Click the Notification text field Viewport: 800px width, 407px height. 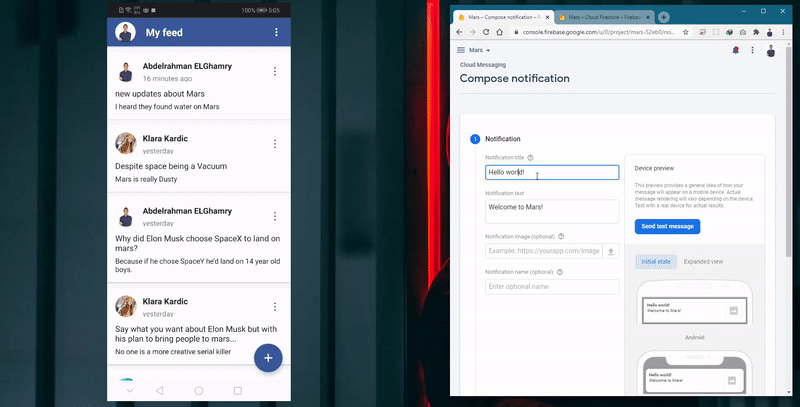pos(552,211)
